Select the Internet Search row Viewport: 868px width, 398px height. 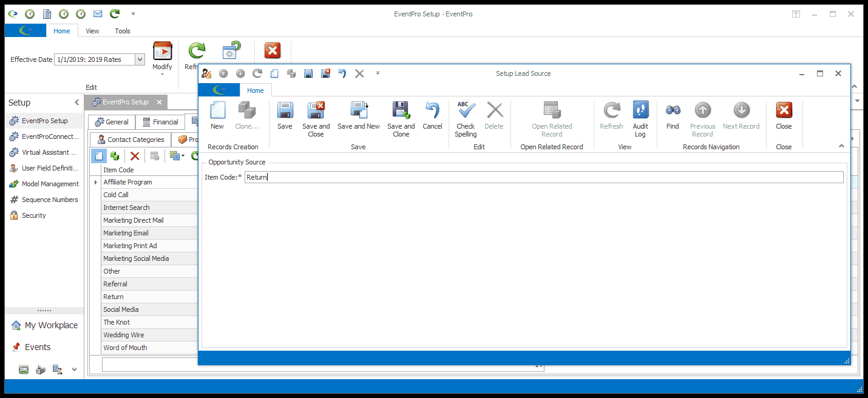149,207
